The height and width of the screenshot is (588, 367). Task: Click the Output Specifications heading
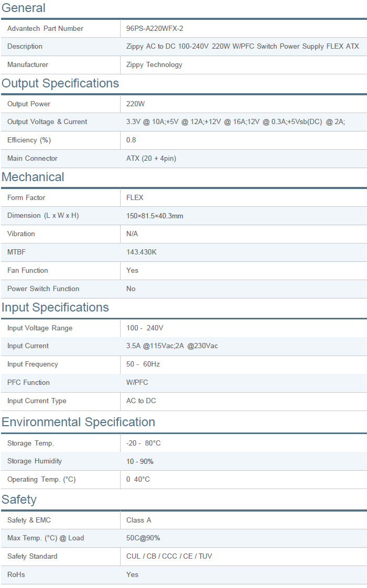(x=60, y=84)
